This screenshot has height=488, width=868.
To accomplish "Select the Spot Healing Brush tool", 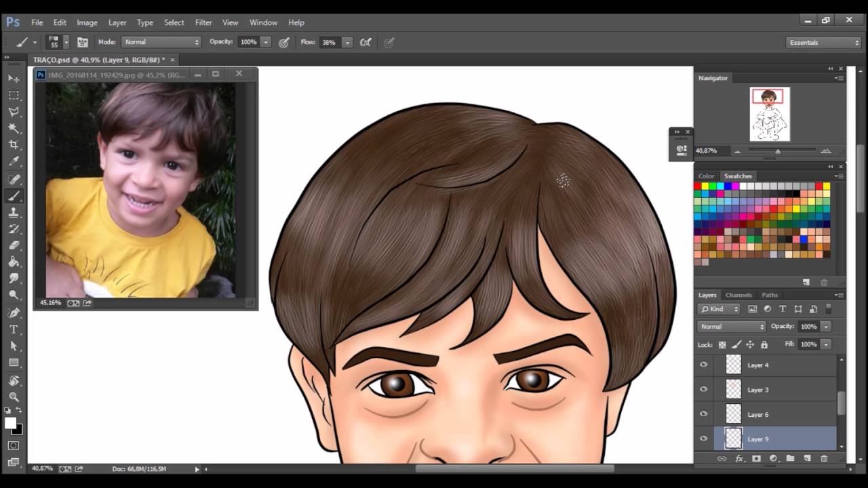I will (x=14, y=180).
